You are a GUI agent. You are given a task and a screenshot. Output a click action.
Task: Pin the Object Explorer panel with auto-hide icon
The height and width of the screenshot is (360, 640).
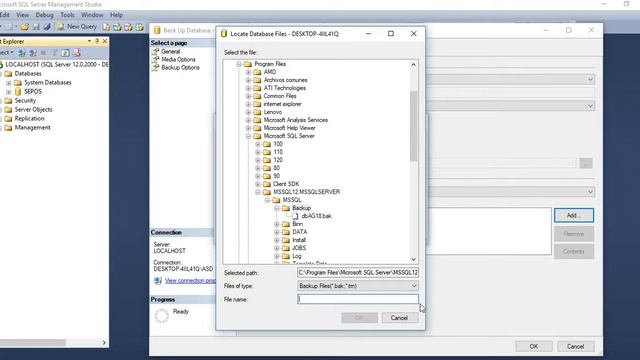tap(97, 41)
